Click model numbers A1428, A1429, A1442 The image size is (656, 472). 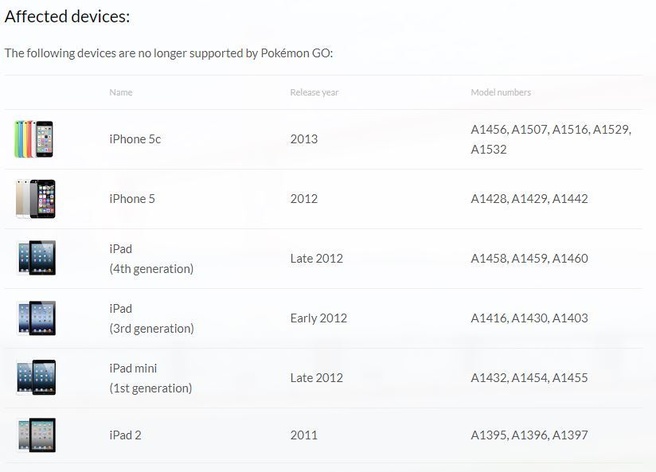pyautogui.click(x=529, y=199)
